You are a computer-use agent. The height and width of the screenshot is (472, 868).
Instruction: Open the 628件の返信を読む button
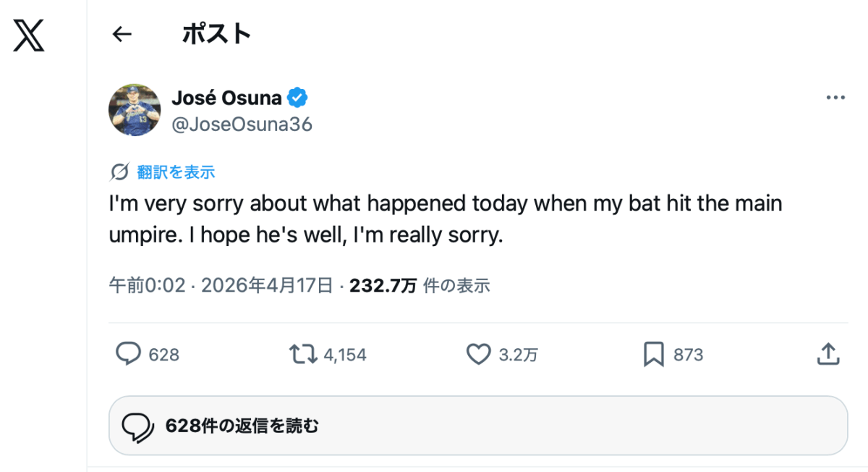[x=477, y=426]
